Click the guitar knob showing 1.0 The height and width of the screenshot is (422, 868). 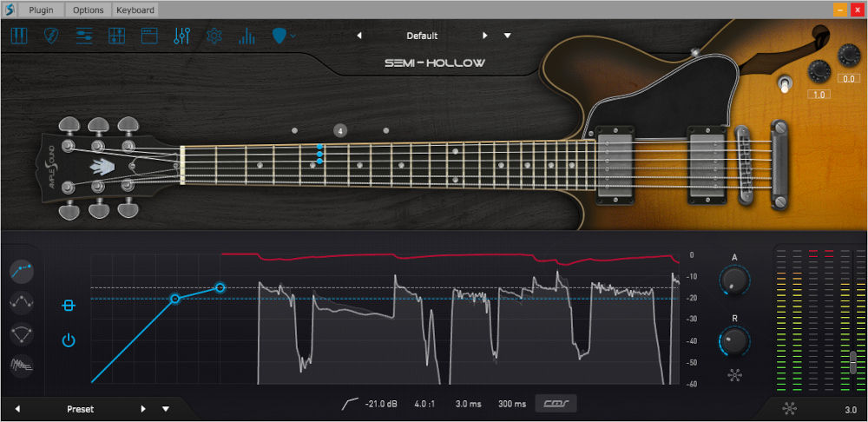(819, 71)
